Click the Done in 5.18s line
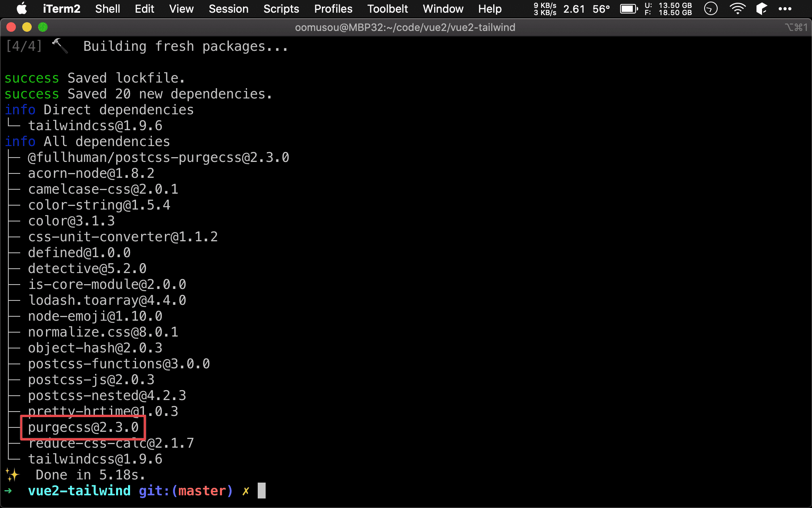Screen dimensions: 812x508 click(90, 475)
